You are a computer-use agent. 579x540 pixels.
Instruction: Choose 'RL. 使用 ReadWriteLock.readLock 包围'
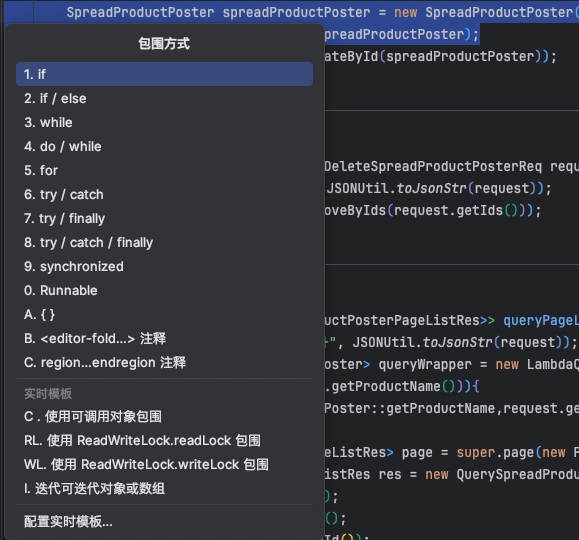[x=164, y=441]
